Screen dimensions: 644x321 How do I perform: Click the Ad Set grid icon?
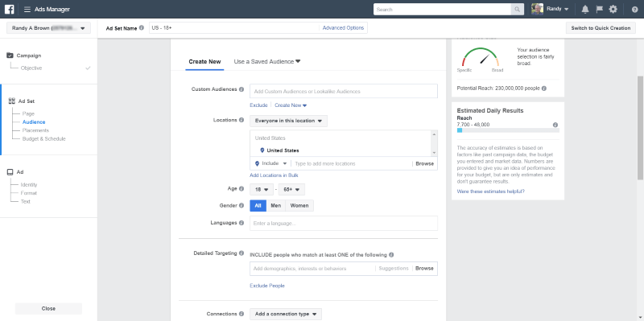[12, 101]
